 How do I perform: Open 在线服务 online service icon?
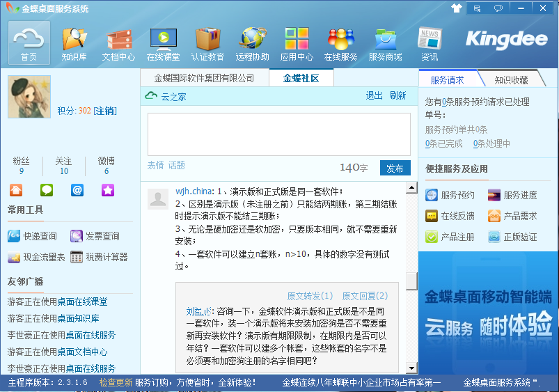pyautogui.click(x=341, y=44)
